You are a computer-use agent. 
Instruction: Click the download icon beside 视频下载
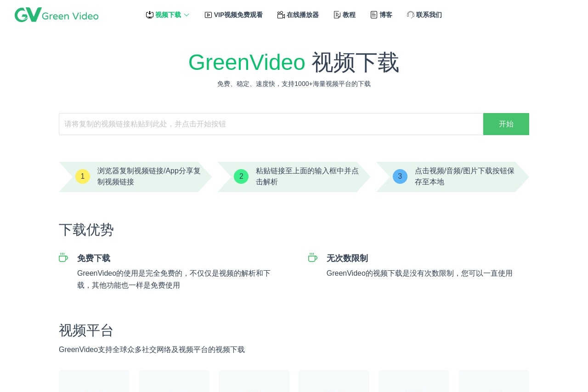(150, 15)
